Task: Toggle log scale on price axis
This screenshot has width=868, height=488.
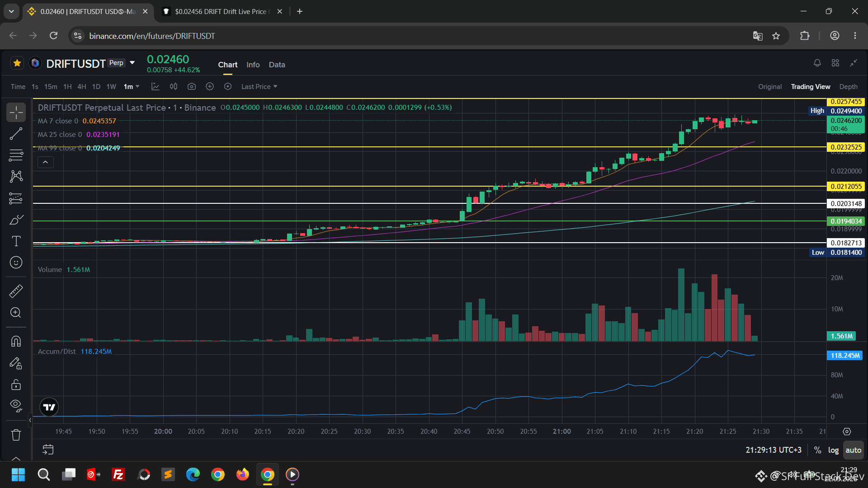Action: click(833, 450)
